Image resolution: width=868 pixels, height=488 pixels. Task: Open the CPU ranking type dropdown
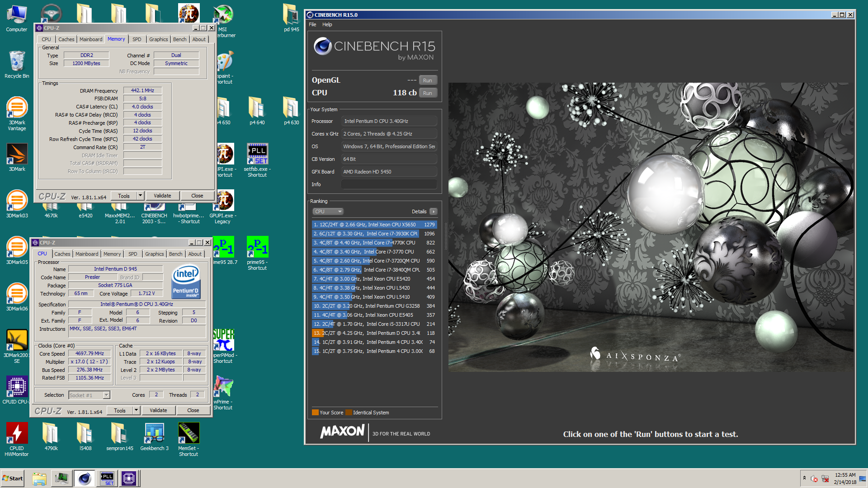point(328,211)
